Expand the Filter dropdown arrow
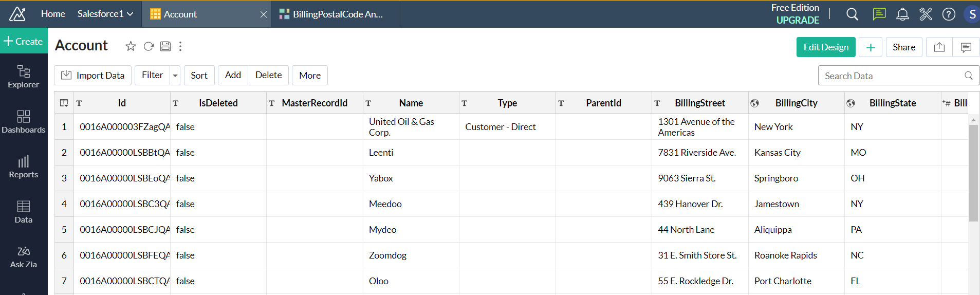980x295 pixels. 175,76
